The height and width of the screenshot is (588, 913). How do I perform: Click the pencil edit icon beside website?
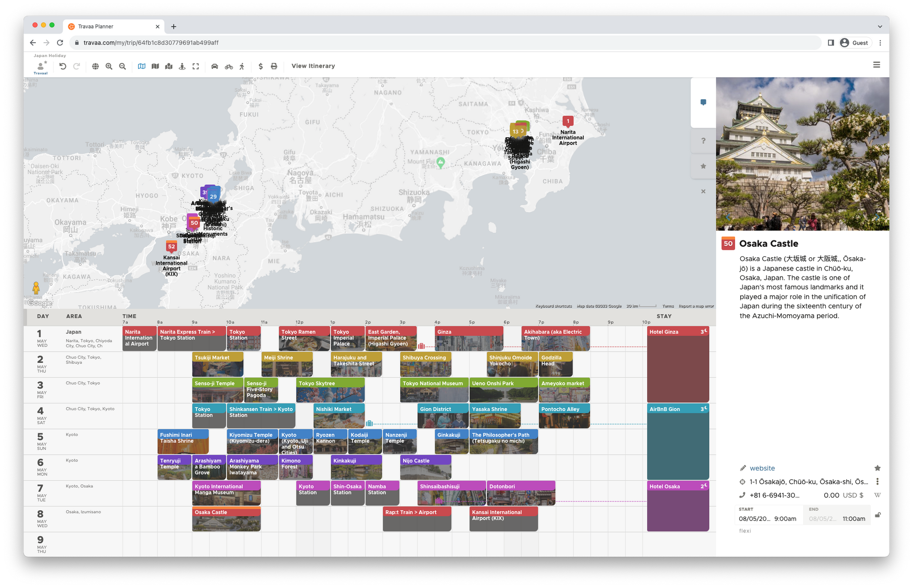743,468
